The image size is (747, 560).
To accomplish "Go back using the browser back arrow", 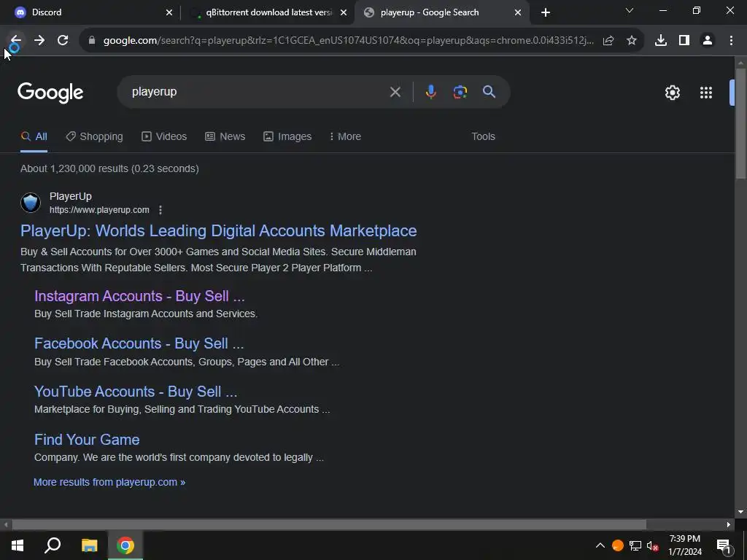I will click(16, 41).
